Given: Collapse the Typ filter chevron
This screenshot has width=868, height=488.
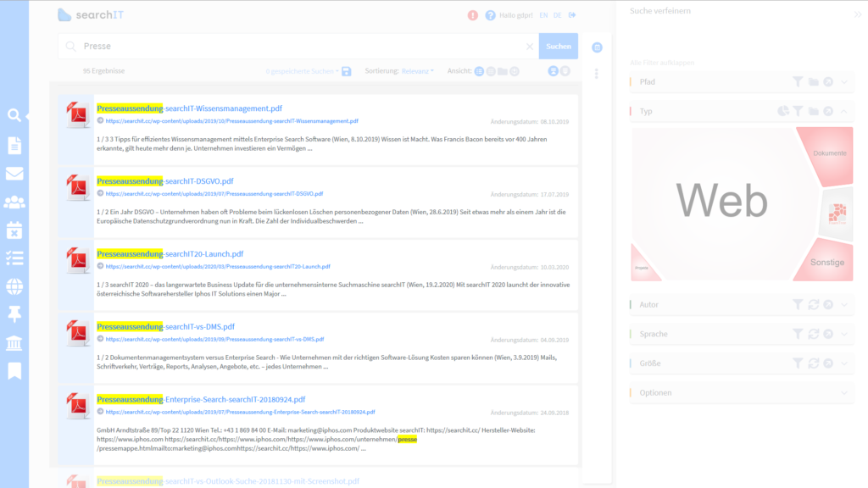Looking at the screenshot, I should point(844,111).
